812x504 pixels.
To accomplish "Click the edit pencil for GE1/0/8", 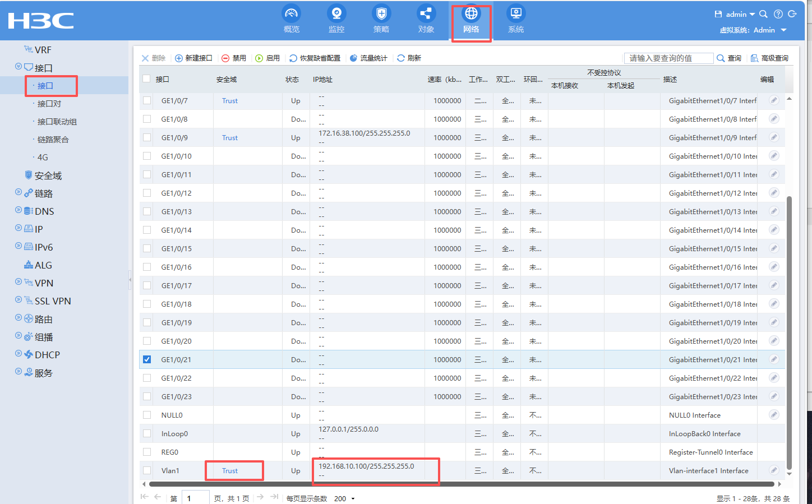I will coord(774,119).
